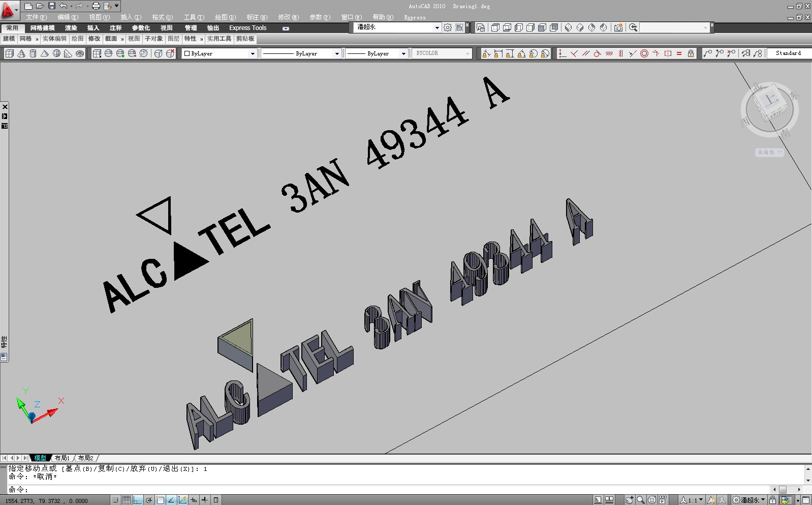Toggle grid display in status bar
Viewport: 812px width, 505px height.
127,500
